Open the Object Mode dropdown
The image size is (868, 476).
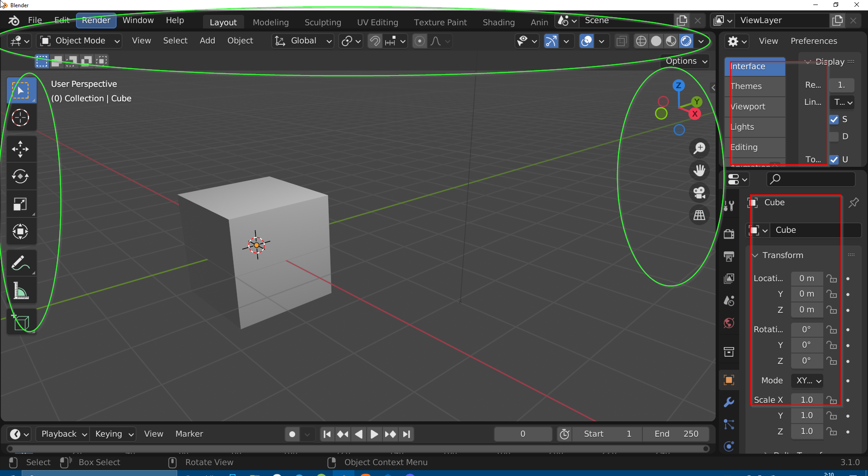tap(80, 41)
